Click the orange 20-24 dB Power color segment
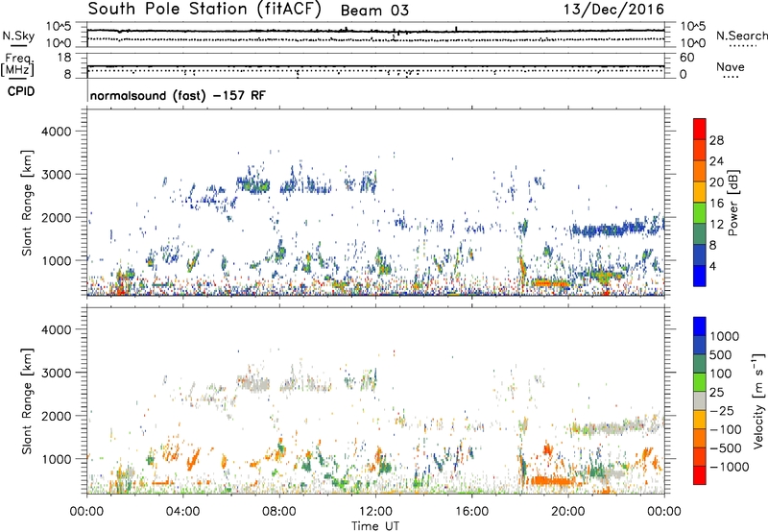Viewport: 768px width, 532px height. click(x=700, y=171)
